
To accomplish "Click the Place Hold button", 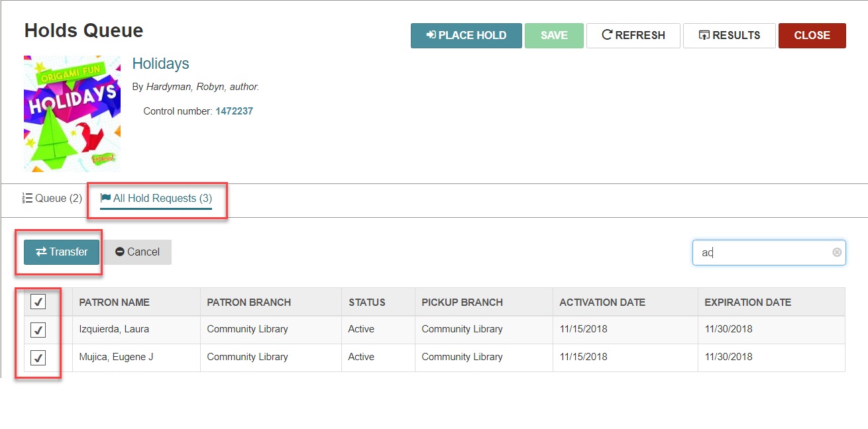I will [x=466, y=36].
